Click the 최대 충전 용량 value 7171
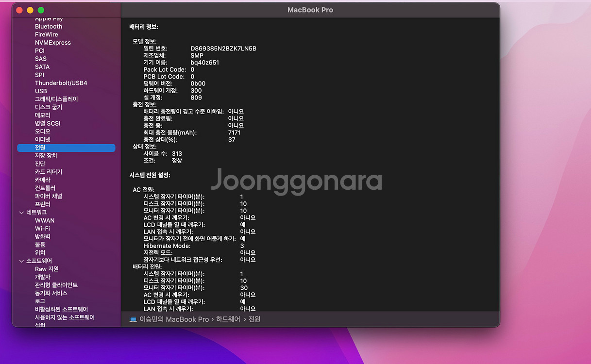591x364 pixels. click(x=235, y=132)
